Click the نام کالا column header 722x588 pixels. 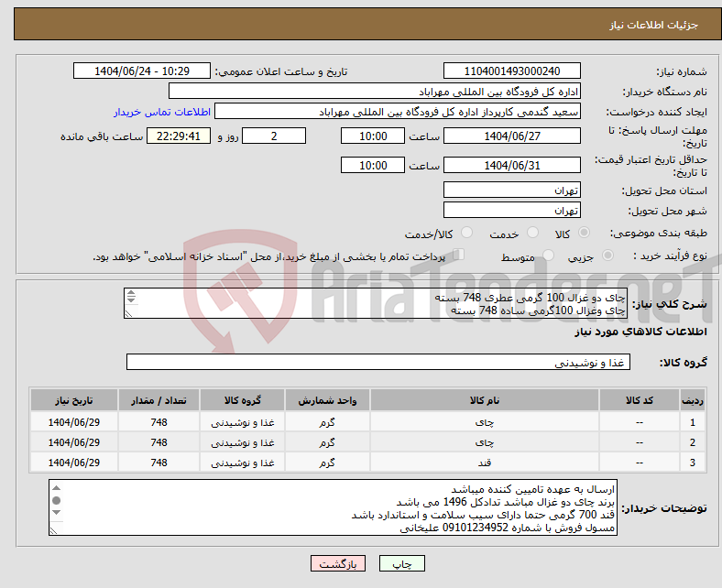(x=484, y=401)
